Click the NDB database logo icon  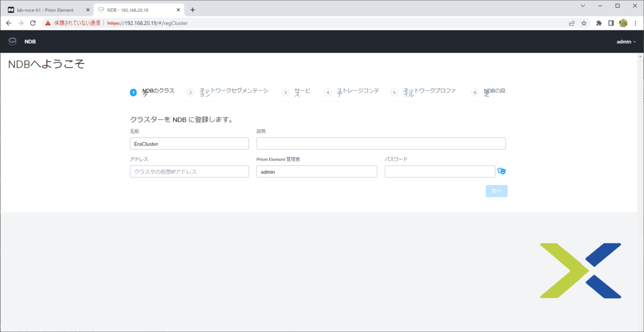click(x=12, y=41)
